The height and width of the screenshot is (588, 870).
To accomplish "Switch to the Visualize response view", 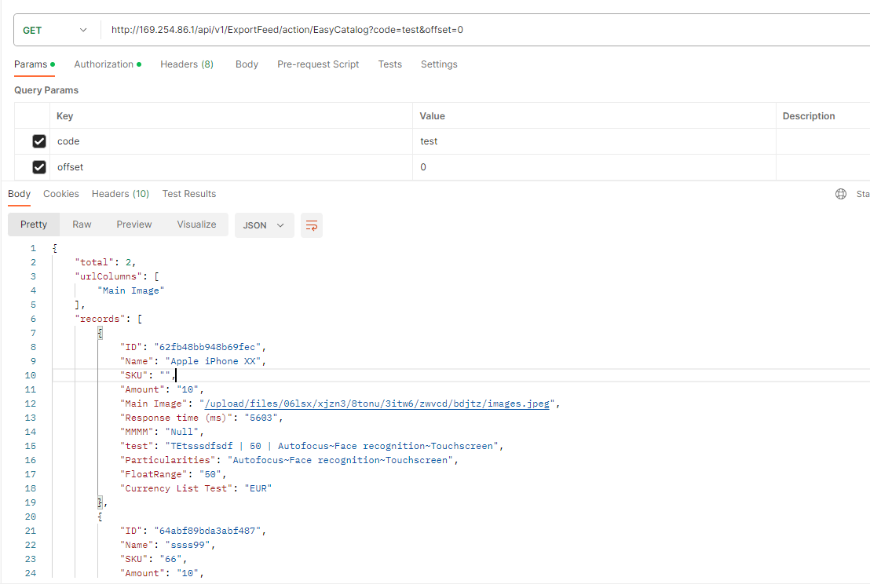I will point(196,225).
